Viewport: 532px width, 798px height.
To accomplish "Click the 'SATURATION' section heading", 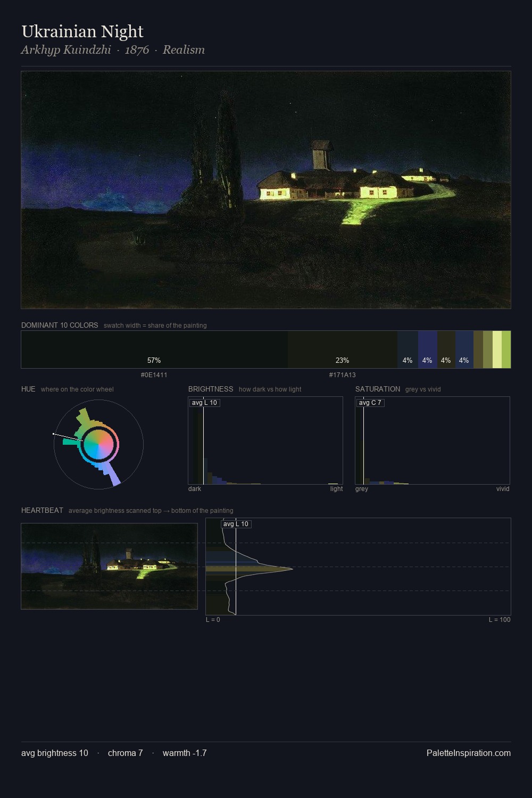I will tap(378, 389).
